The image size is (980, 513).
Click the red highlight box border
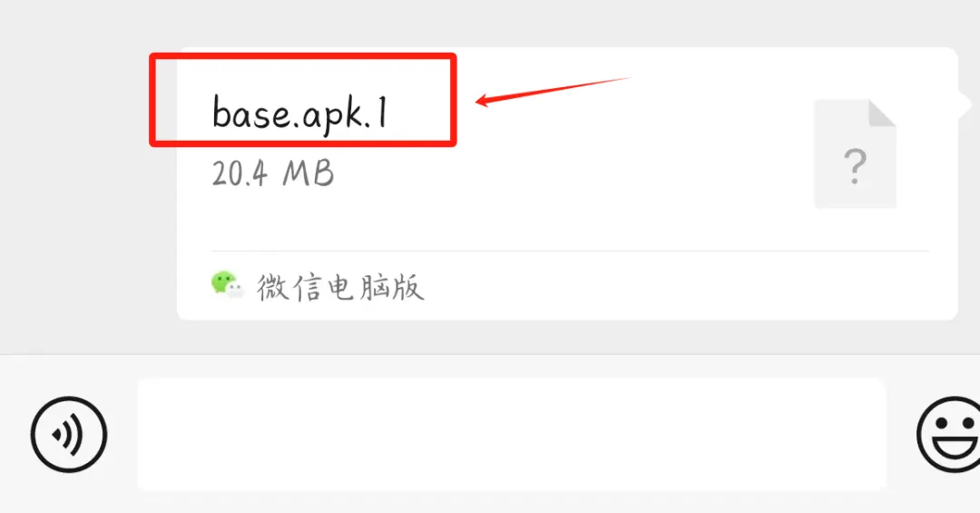pyautogui.click(x=303, y=56)
